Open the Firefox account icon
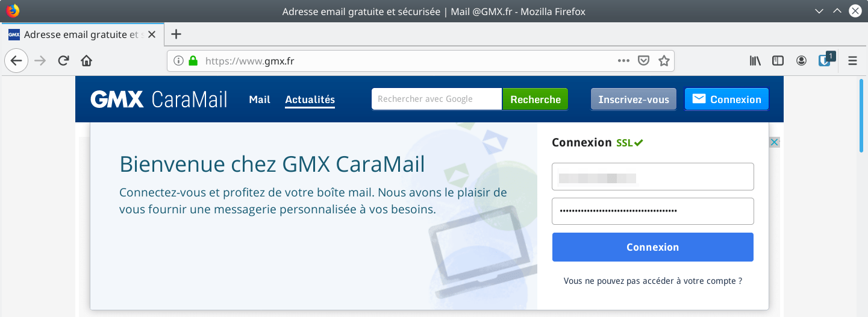This screenshot has height=317, width=868. tap(801, 60)
